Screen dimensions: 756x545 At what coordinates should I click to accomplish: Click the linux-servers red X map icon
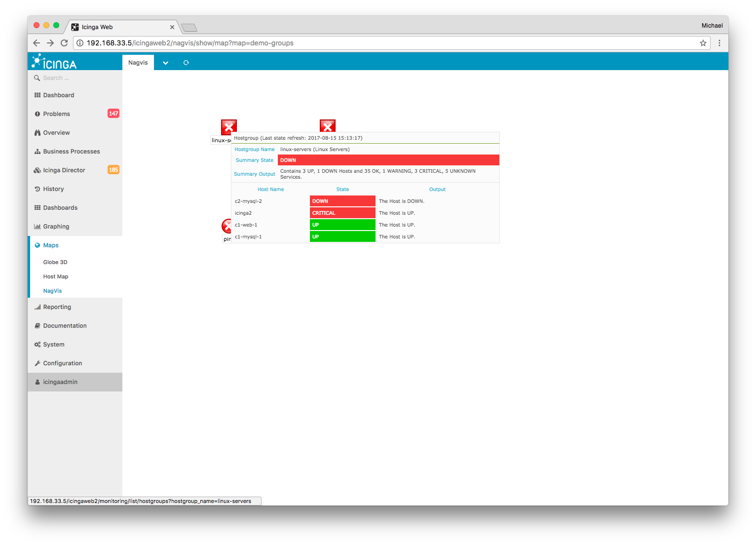tap(229, 127)
